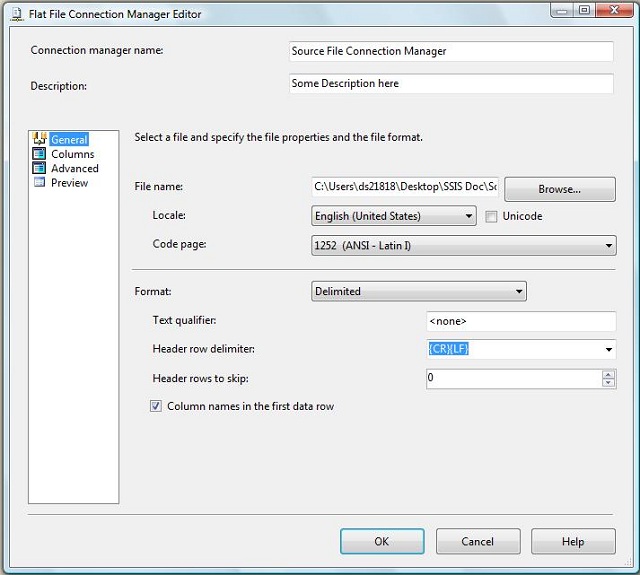The width and height of the screenshot is (640, 575).
Task: Click the Cancel button
Action: (477, 541)
